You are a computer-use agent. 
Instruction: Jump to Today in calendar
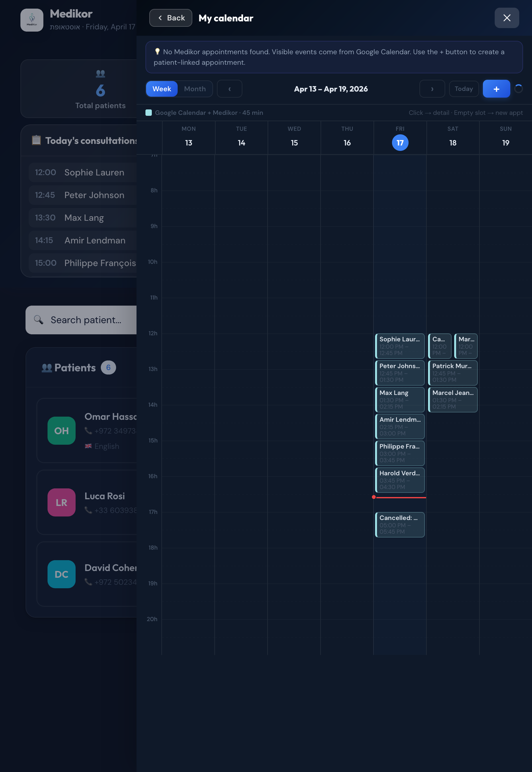(x=463, y=89)
